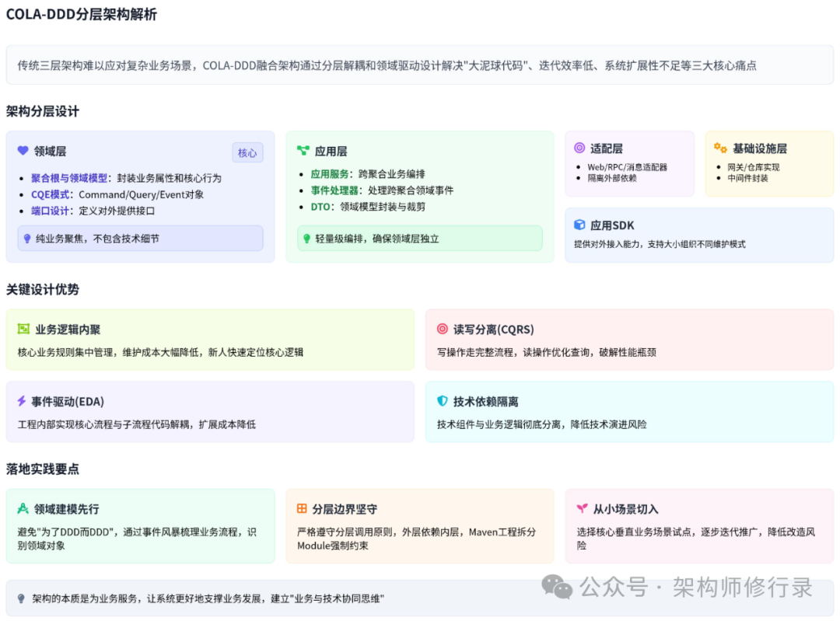Click the 应用服务 green highlighted text
Image resolution: width=840 pixels, height=621 pixels.
330,174
